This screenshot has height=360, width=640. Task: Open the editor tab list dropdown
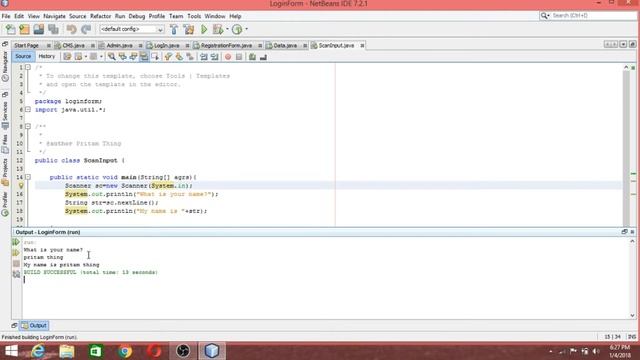623,44
